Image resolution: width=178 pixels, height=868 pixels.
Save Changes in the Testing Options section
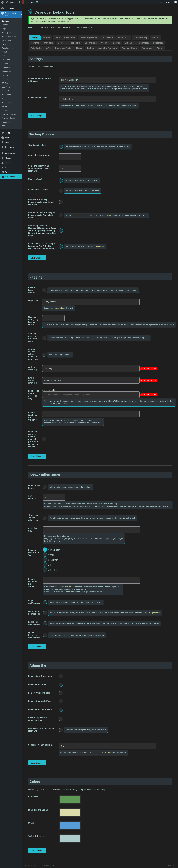[37, 258]
